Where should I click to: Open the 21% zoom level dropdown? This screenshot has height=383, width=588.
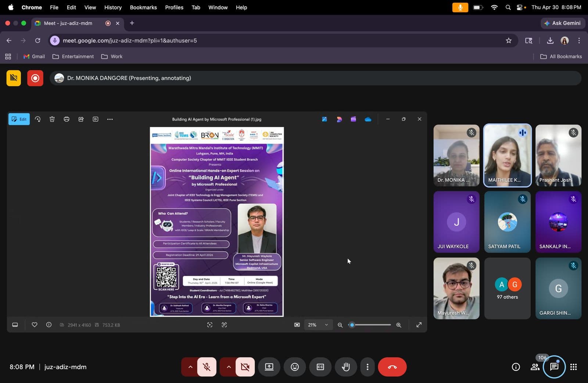click(318, 325)
